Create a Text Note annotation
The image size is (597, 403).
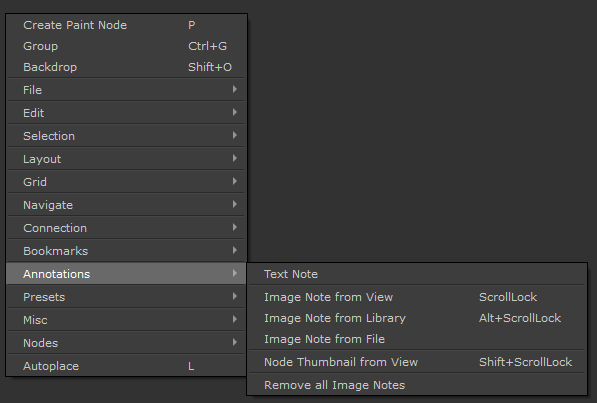[x=417, y=274]
